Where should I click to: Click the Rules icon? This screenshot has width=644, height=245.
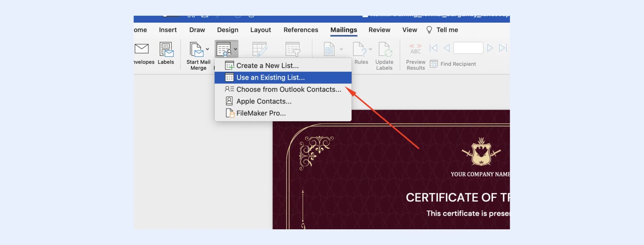pos(360,49)
